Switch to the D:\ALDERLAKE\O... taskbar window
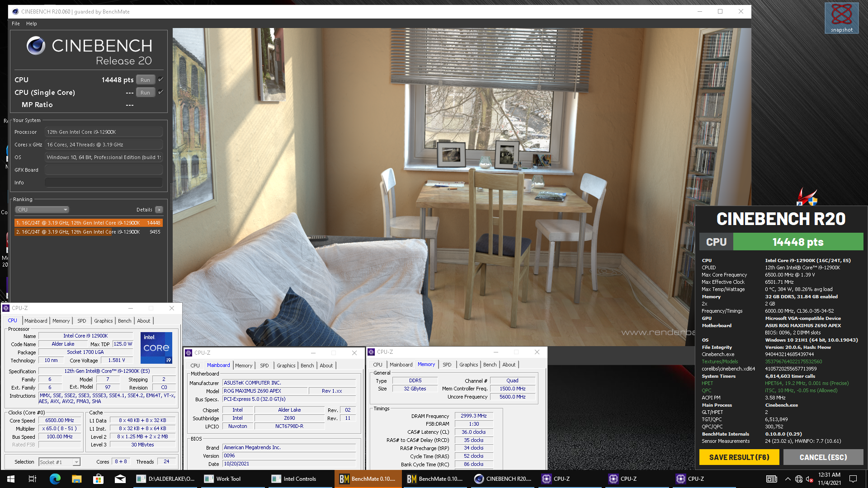868x488 pixels. (x=165, y=479)
